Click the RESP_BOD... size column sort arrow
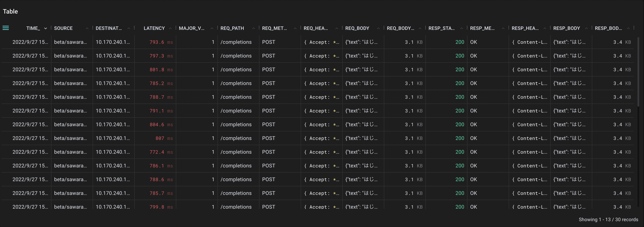The height and width of the screenshot is (227, 644). tap(628, 29)
